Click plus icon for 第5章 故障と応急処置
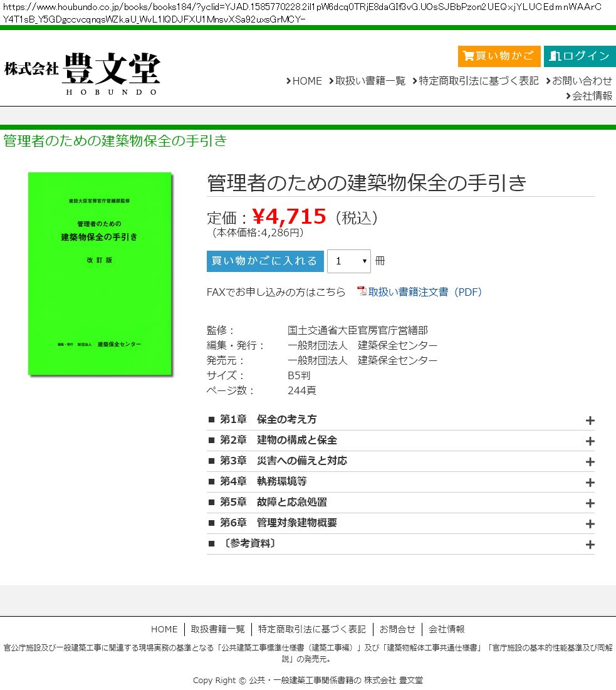Viewport: 616px width, 690px height. [x=589, y=503]
